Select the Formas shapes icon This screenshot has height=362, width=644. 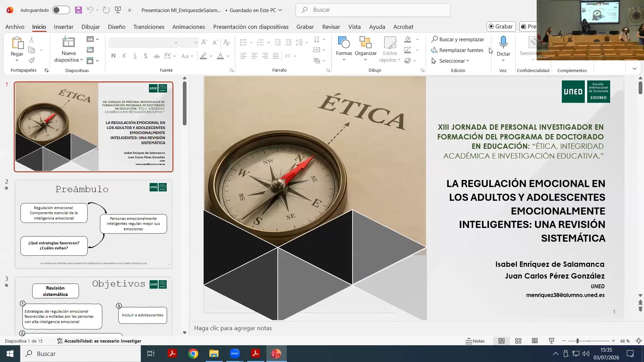point(344,43)
